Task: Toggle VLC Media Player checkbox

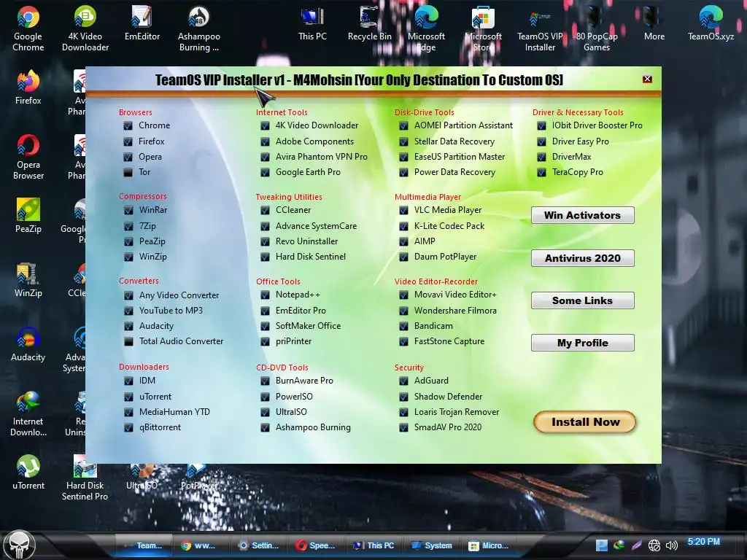Action: coord(403,210)
